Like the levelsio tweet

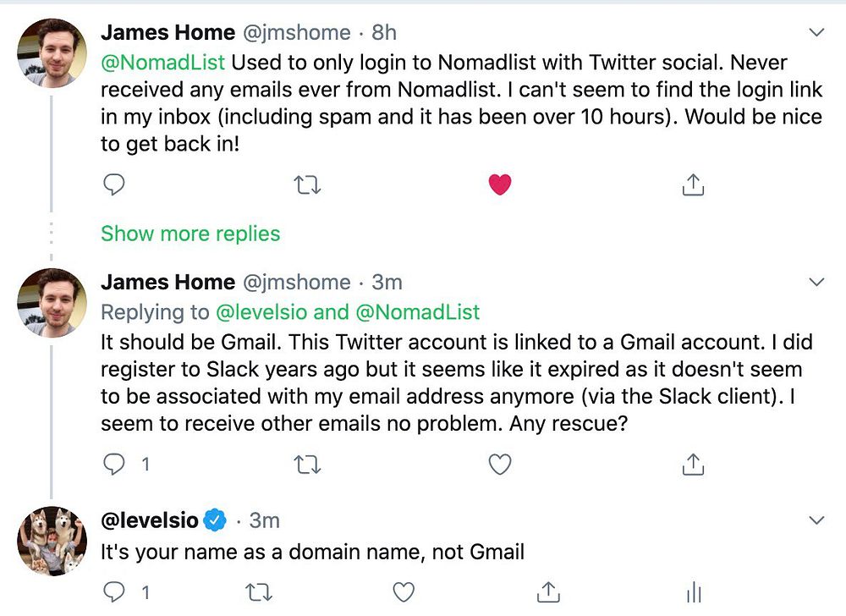coord(404,592)
